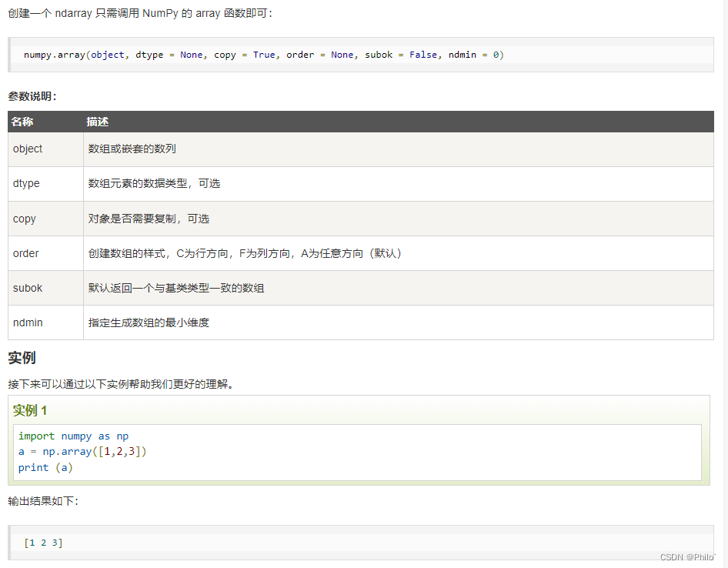Select the order parameter name cell

[x=45, y=253]
